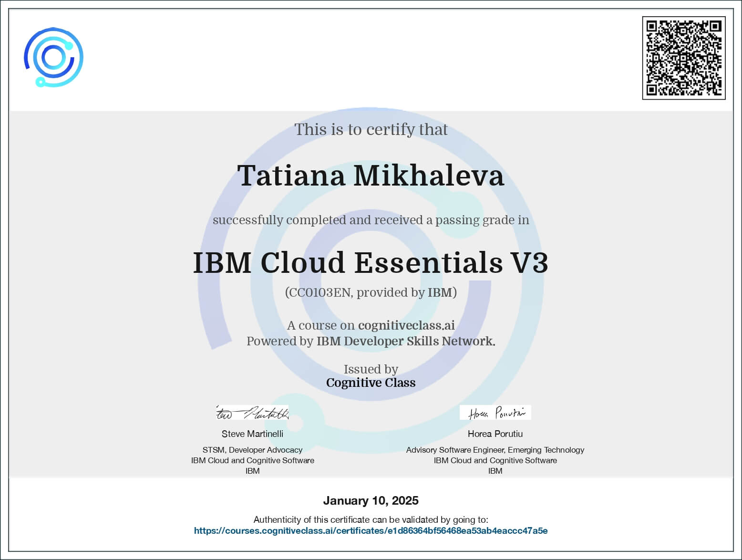Click the cognitiveclass.ai text
The image size is (742, 560).
(406, 325)
